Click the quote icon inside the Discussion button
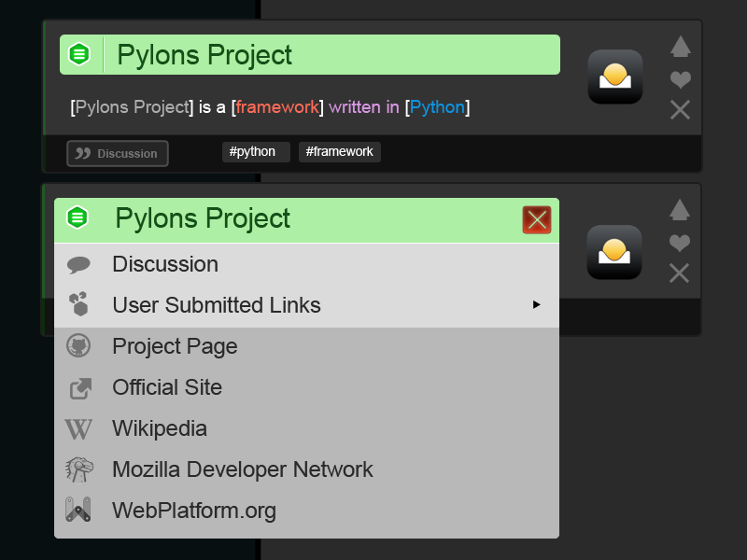This screenshot has height=560, width=747. [x=83, y=153]
